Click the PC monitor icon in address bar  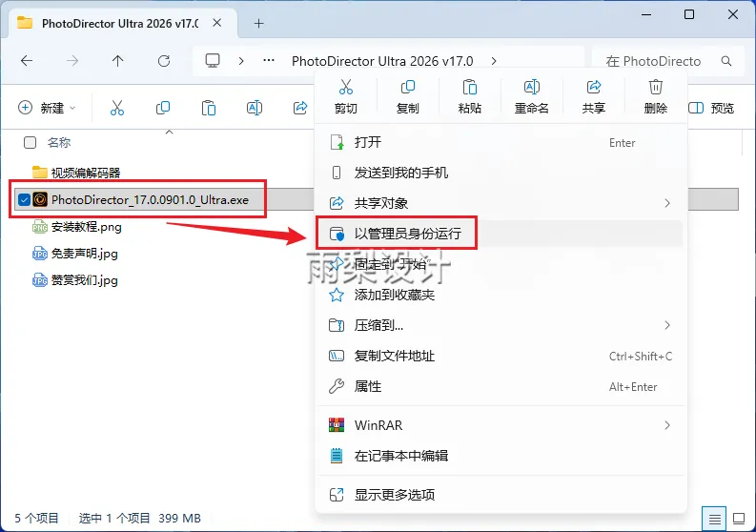click(x=213, y=61)
